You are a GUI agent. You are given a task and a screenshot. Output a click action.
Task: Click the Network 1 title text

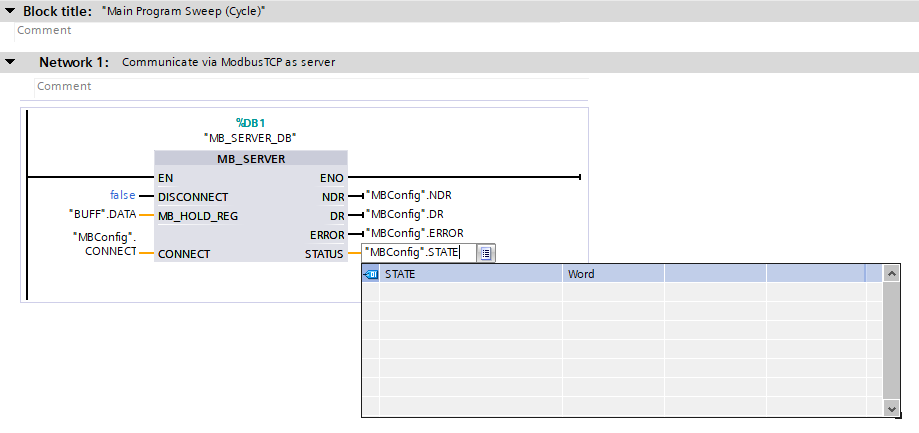click(228, 62)
